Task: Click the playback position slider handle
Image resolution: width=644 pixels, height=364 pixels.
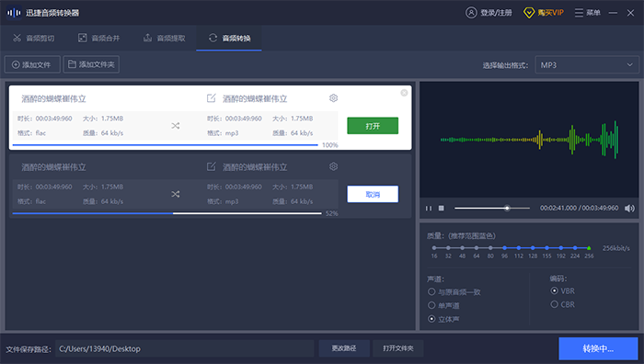Action: 507,208
